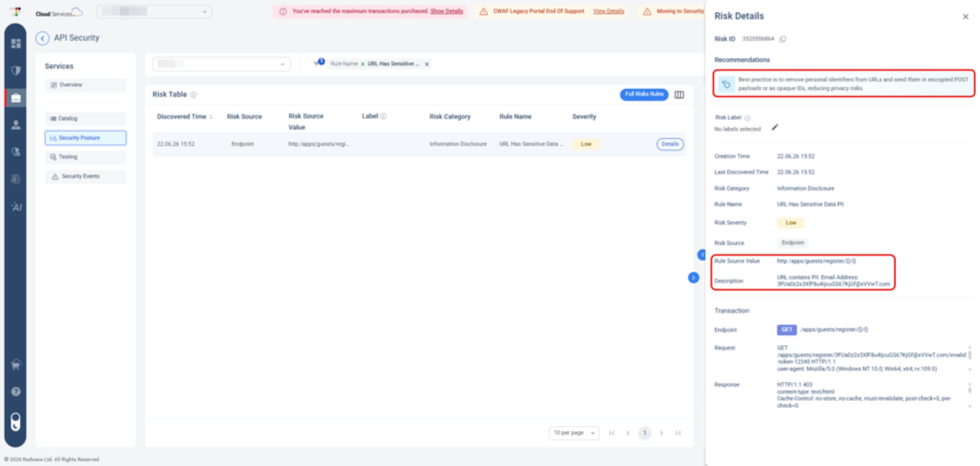Click Details button in risk row

click(670, 144)
